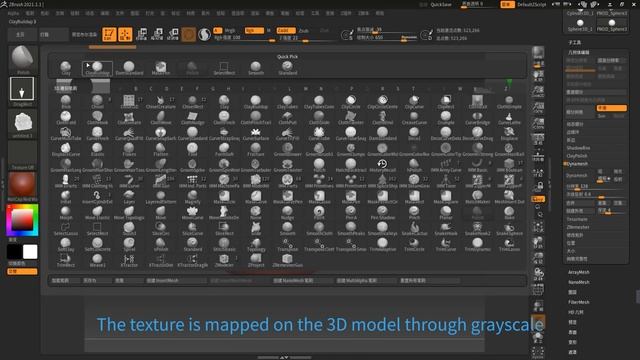Choose the Topology brush
Image resolution: width=640 pixels, height=360 pixels.
(x=256, y=245)
